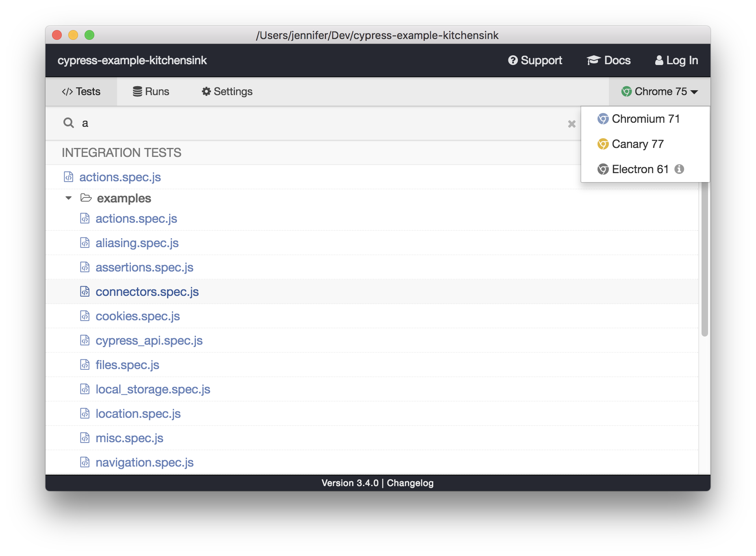Collapse the examples folder arrow

click(68, 198)
